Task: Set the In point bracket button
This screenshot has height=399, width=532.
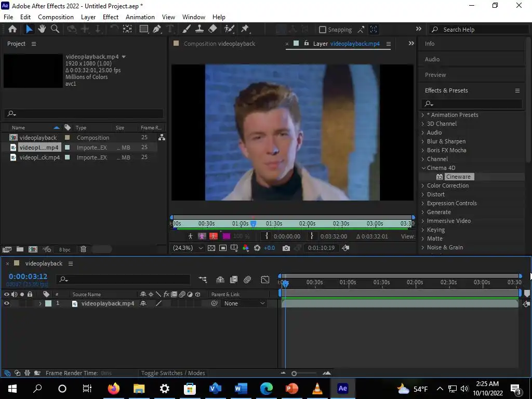Action: 267,236
